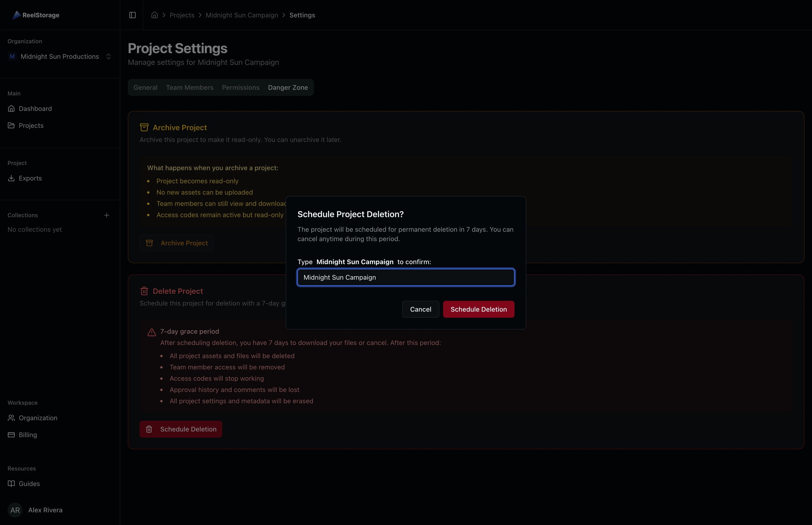Switch to the Permissions tab
The image size is (812, 525).
point(240,87)
